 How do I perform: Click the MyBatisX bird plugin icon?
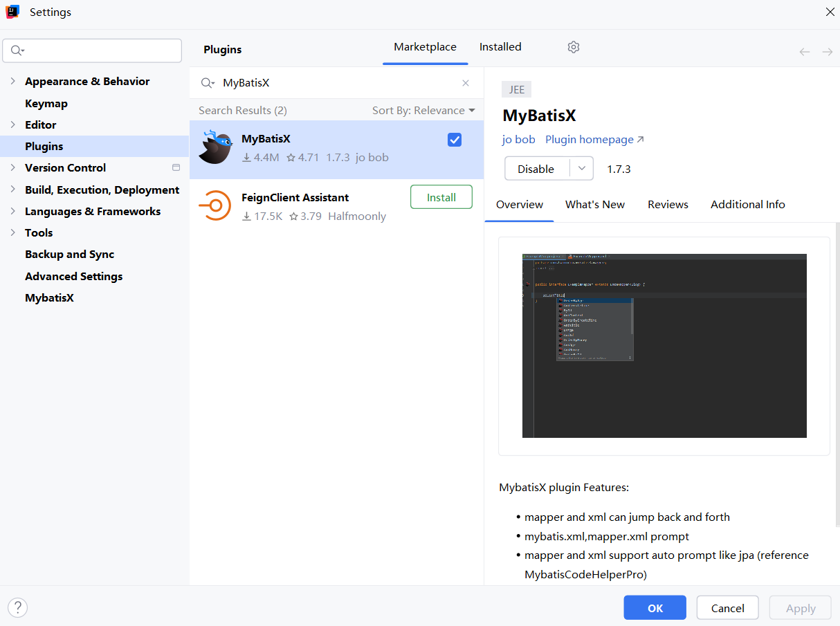click(x=215, y=147)
